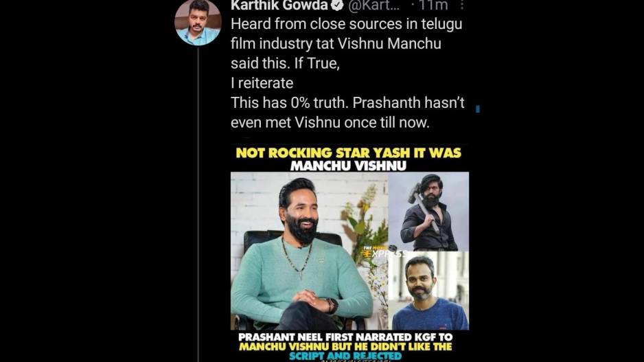Image resolution: width=644 pixels, height=362 pixels.
Task: Open the @Kart... handle link
Action: pyautogui.click(x=373, y=5)
